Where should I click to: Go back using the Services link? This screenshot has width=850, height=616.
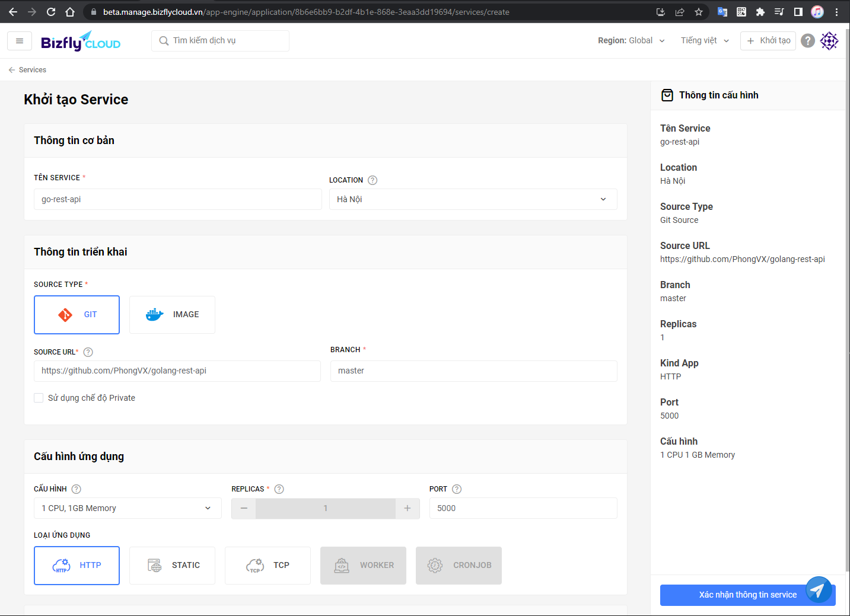pos(27,69)
